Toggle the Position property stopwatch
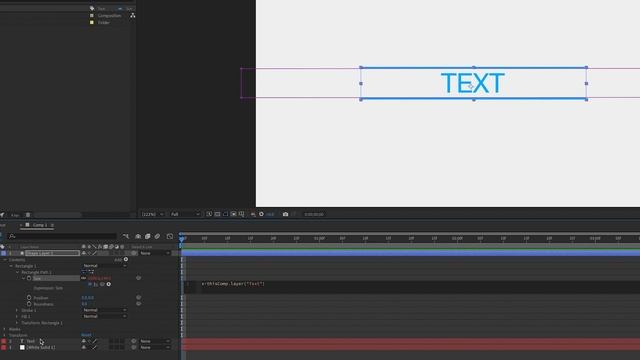This screenshot has height=360, width=640. pos(29,298)
